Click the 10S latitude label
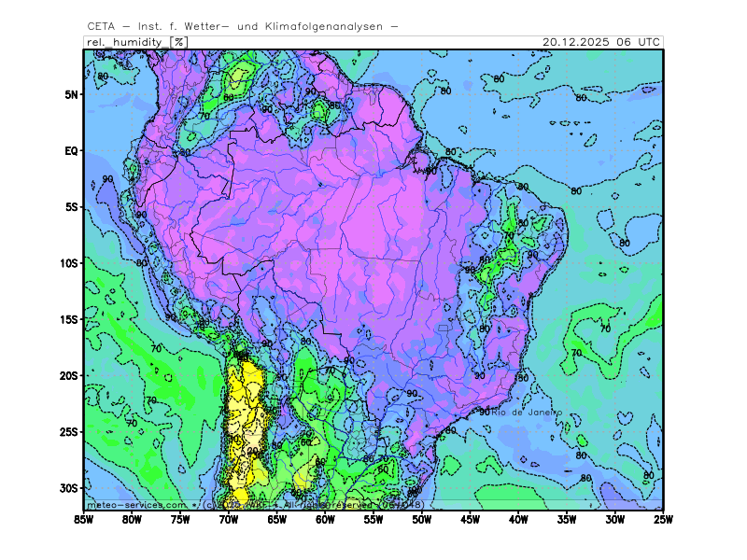The height and width of the screenshot is (560, 747). (68, 263)
